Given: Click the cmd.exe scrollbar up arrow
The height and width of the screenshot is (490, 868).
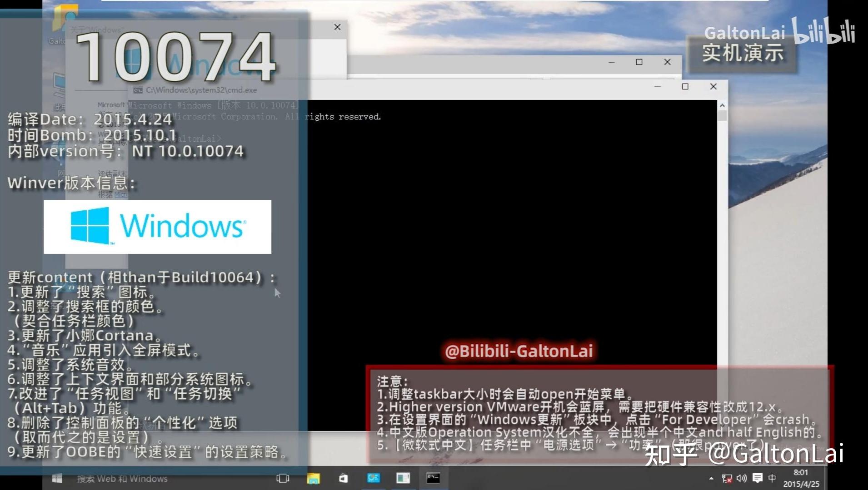Looking at the screenshot, I should point(723,105).
